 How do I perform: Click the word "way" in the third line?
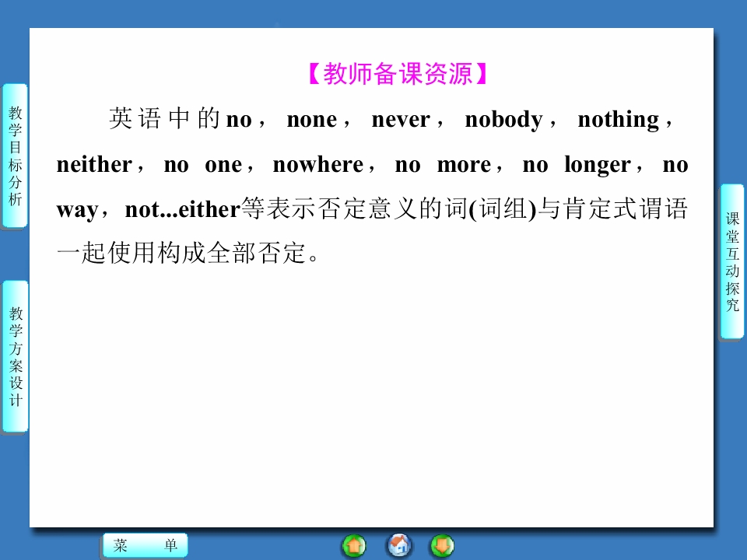pos(77,211)
